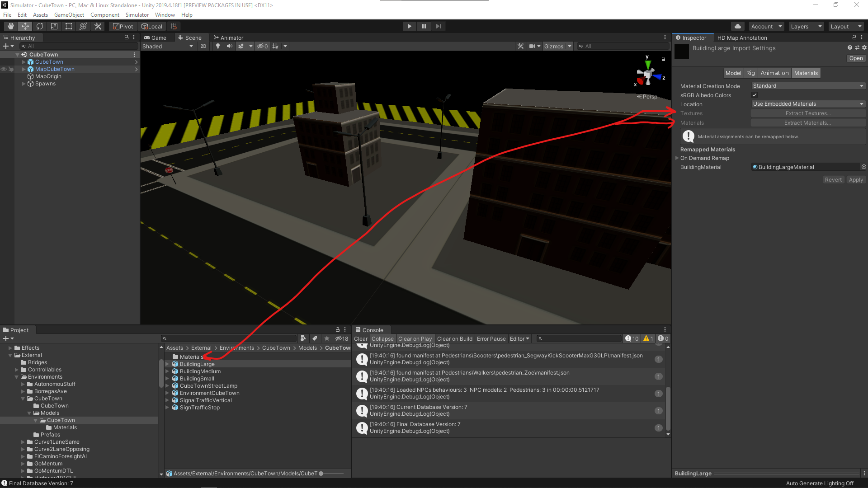Toggle Collapse in the Console panel
868x488 pixels.
pyautogui.click(x=382, y=338)
